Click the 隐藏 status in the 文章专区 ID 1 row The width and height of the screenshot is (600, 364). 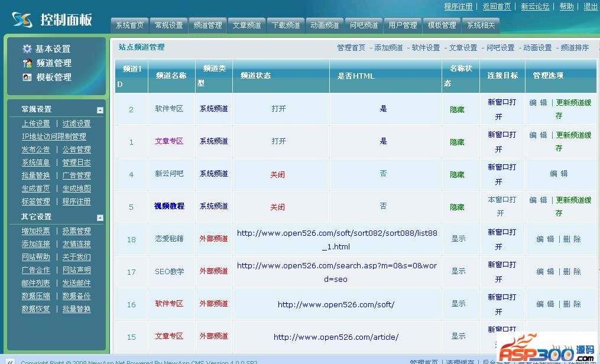(458, 142)
